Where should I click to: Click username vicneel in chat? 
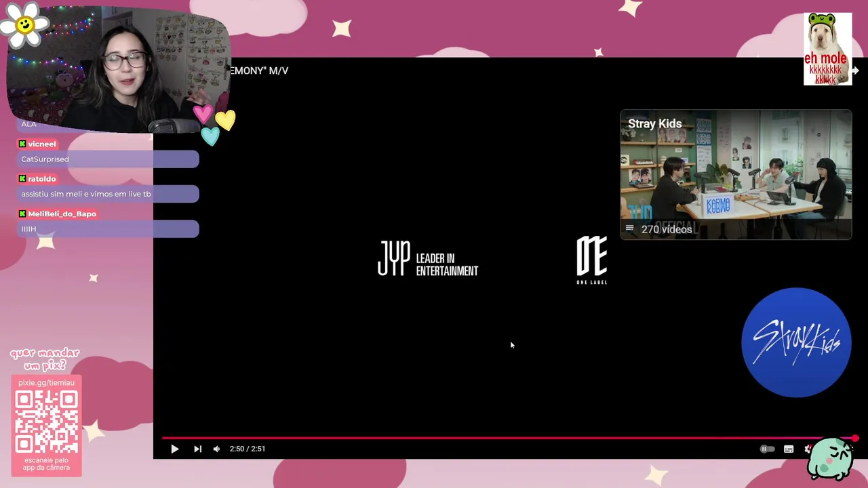click(x=42, y=144)
